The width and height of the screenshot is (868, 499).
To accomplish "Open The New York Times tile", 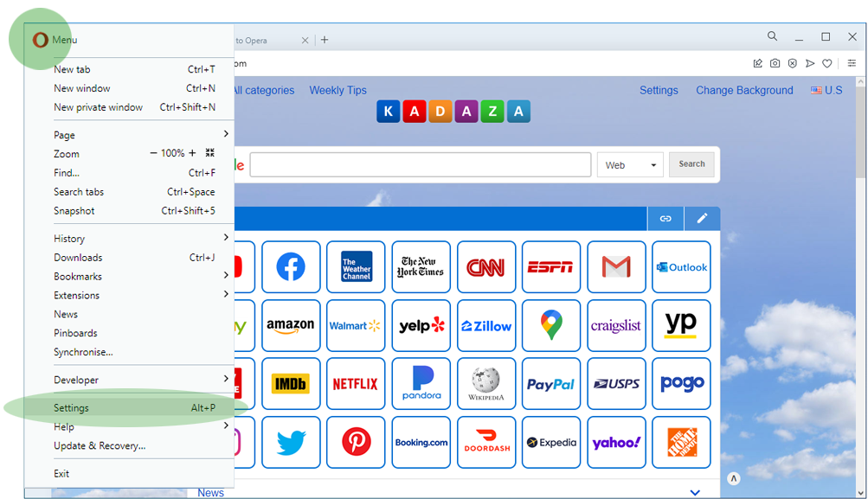I will coord(421,266).
